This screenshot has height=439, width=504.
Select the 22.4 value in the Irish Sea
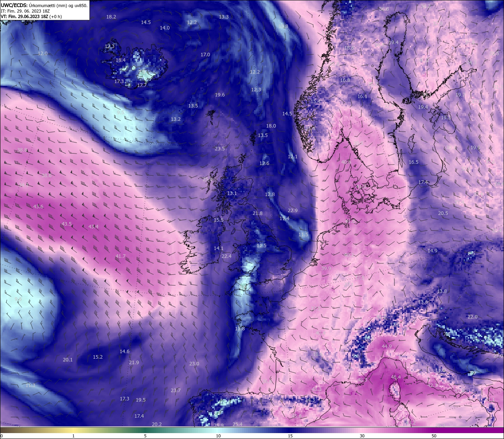[226, 256]
